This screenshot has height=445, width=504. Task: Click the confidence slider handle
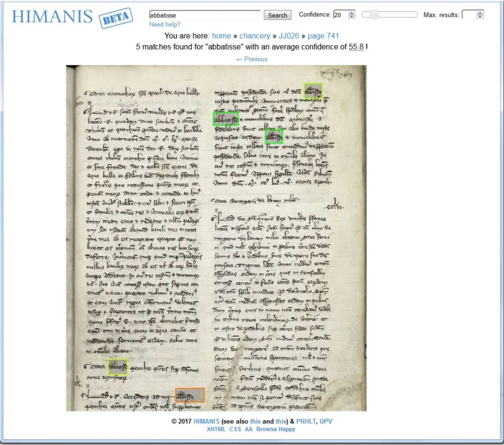(373, 14)
